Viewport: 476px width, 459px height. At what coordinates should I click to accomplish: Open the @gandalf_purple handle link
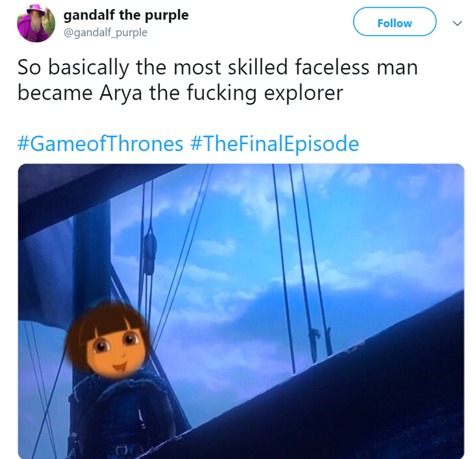[x=105, y=32]
